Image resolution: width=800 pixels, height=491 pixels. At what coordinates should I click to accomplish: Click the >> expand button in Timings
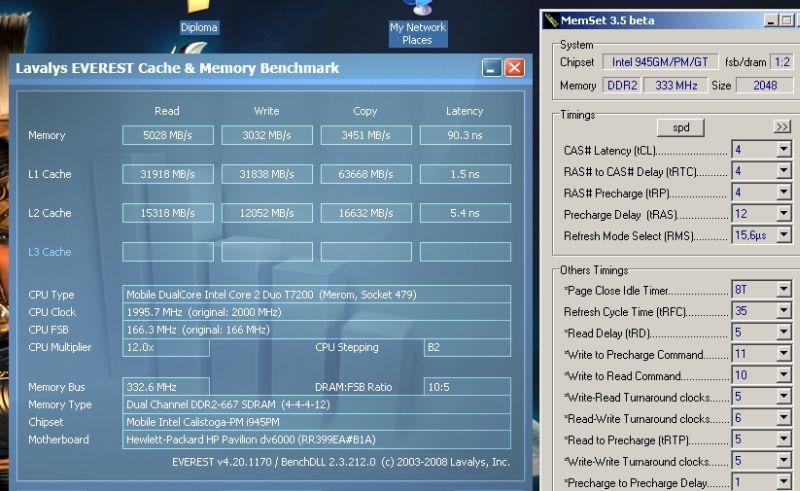782,127
